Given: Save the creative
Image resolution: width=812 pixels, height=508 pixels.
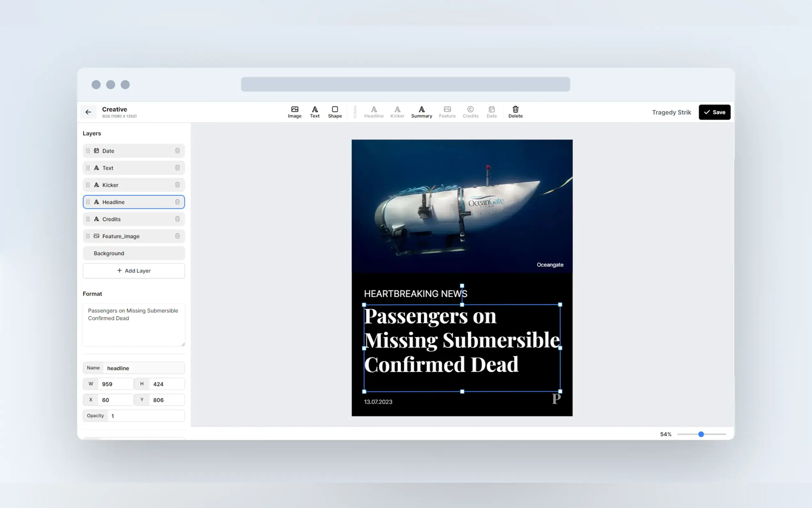Looking at the screenshot, I should [714, 112].
